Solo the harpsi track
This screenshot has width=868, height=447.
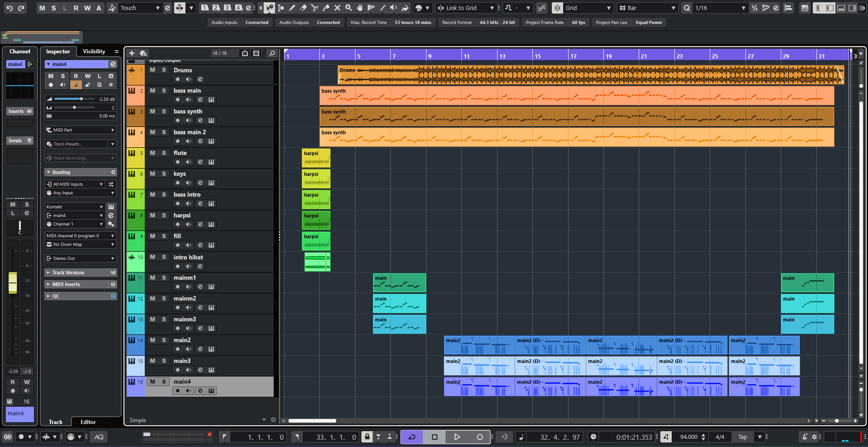(x=164, y=215)
